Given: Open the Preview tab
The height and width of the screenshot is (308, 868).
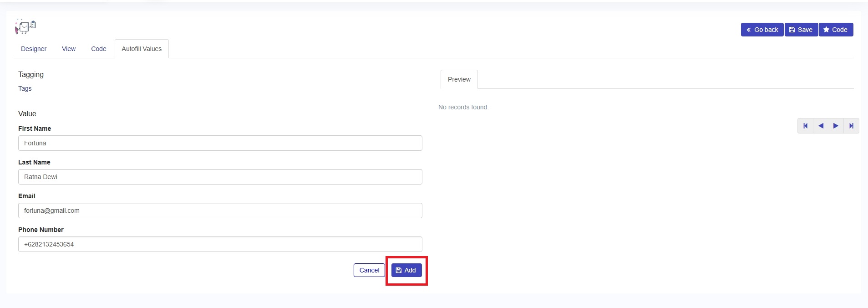Looking at the screenshot, I should [459, 79].
